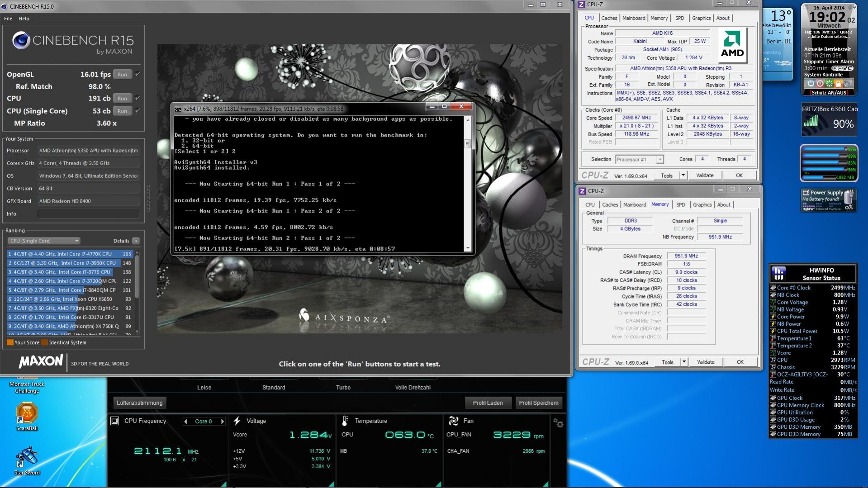Click the Cinebench R15 sphere logo
The width and height of the screenshot is (868, 488).
coord(21,40)
